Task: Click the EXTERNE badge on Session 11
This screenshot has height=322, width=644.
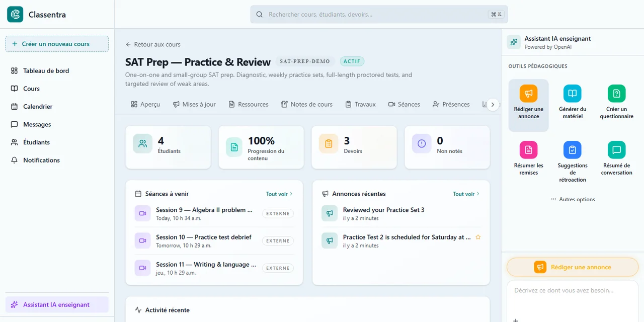Action: click(x=278, y=268)
